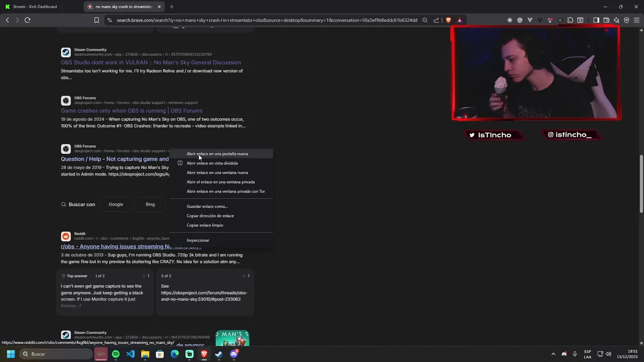Click the browser forward arrow
The height and width of the screenshot is (362, 644).
point(17,20)
